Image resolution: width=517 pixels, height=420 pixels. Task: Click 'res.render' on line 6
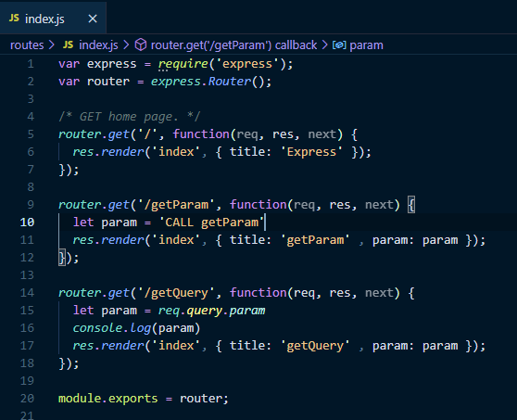tap(108, 152)
